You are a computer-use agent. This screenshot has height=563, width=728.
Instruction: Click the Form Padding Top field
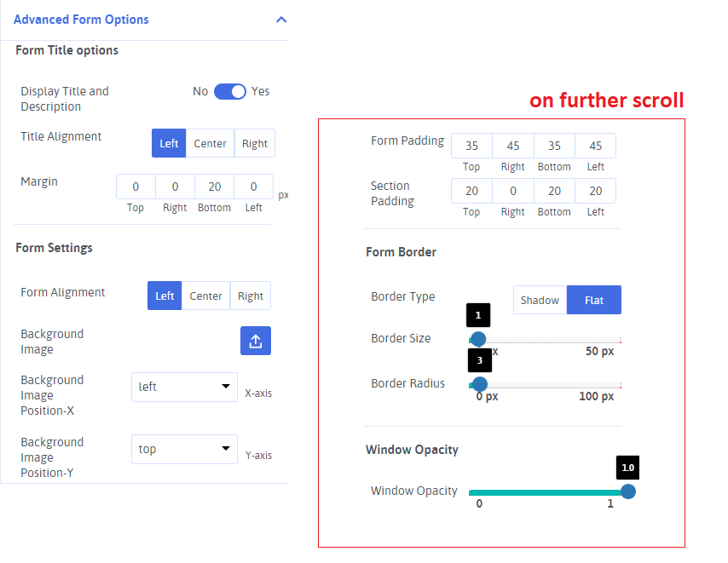(x=471, y=146)
